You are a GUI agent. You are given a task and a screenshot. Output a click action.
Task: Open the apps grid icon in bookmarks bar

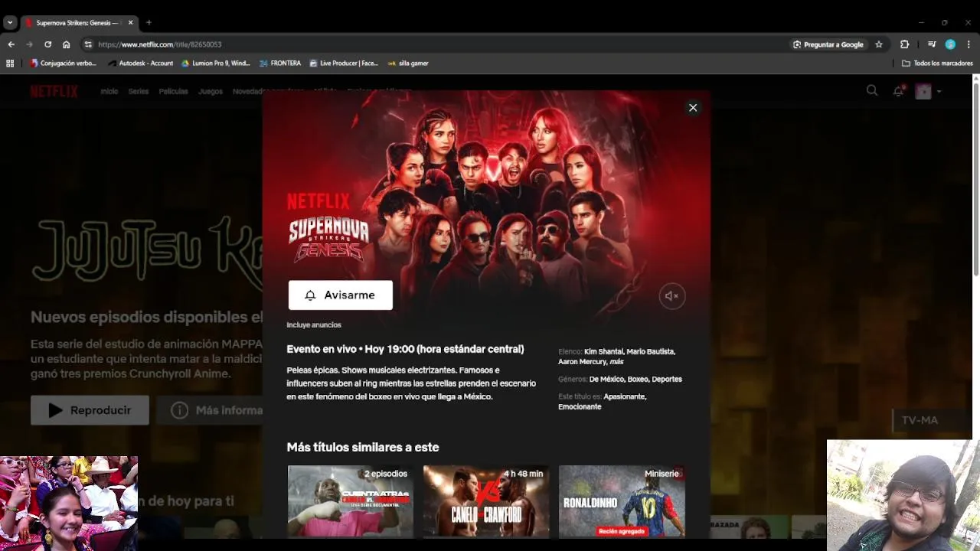[x=10, y=64]
